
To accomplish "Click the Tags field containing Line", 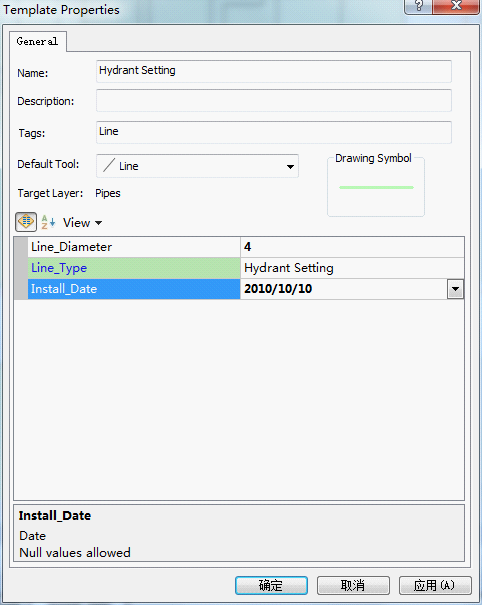I will (x=274, y=132).
